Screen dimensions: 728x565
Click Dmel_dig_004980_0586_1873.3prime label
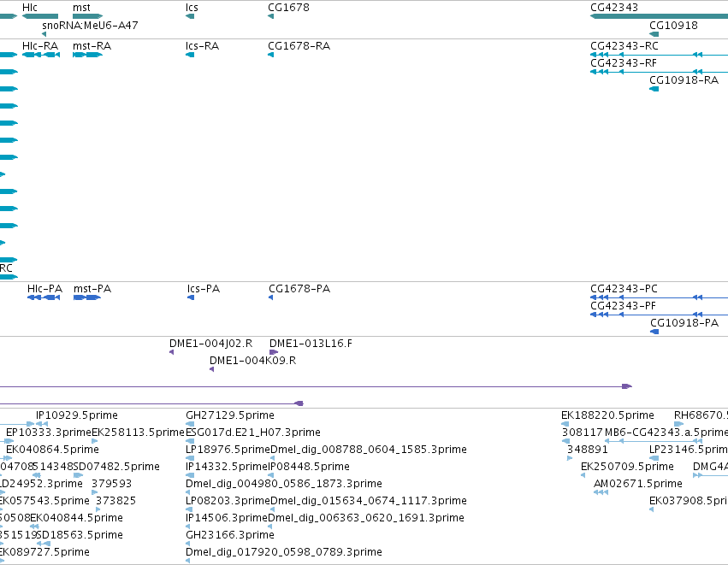coord(284,484)
